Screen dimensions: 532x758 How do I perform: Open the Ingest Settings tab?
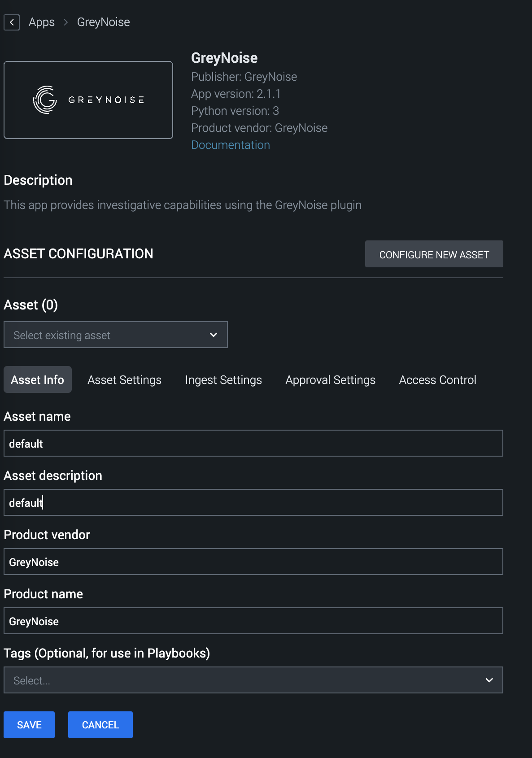coord(223,380)
